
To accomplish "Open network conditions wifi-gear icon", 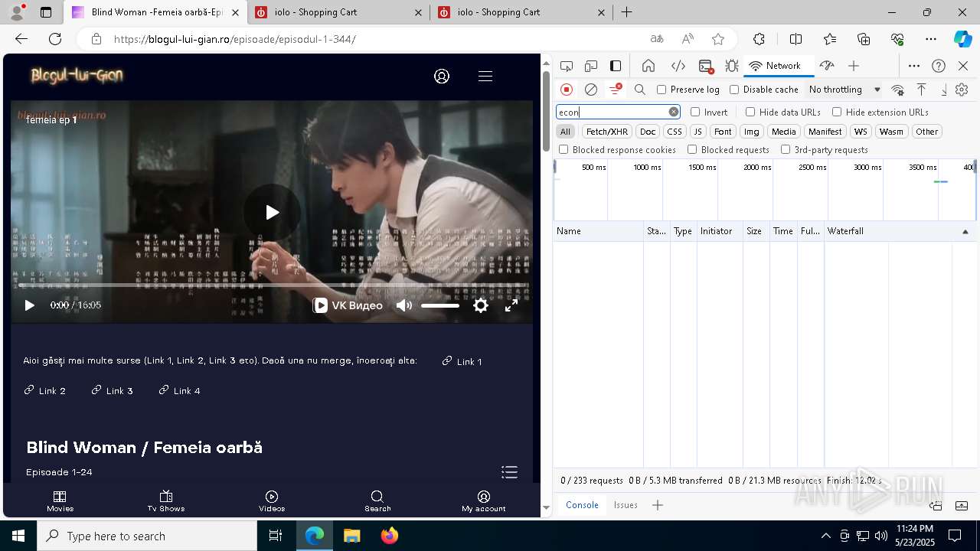I will coord(898,90).
